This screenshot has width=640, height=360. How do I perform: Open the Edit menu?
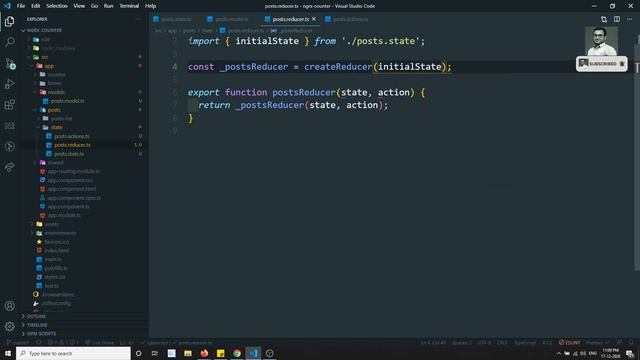pyautogui.click(x=36, y=6)
